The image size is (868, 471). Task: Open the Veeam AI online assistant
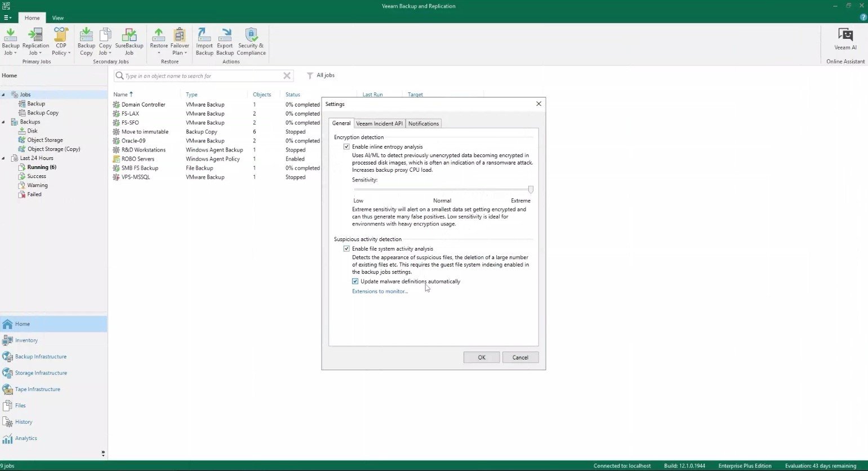[845, 39]
